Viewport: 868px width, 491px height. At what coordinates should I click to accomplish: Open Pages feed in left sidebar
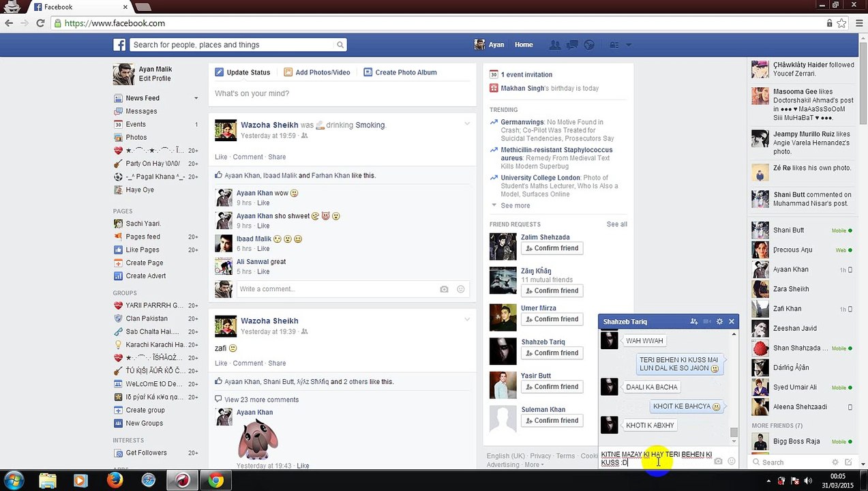[x=143, y=237]
